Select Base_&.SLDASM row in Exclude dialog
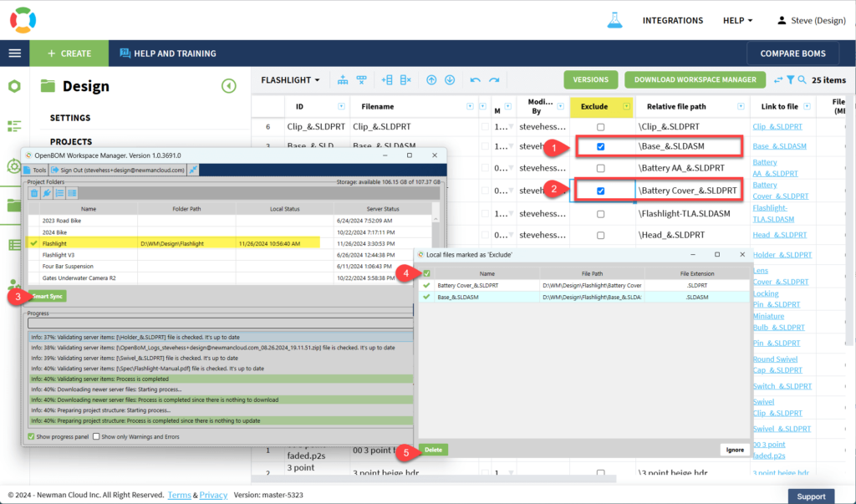The image size is (856, 504). [x=583, y=297]
